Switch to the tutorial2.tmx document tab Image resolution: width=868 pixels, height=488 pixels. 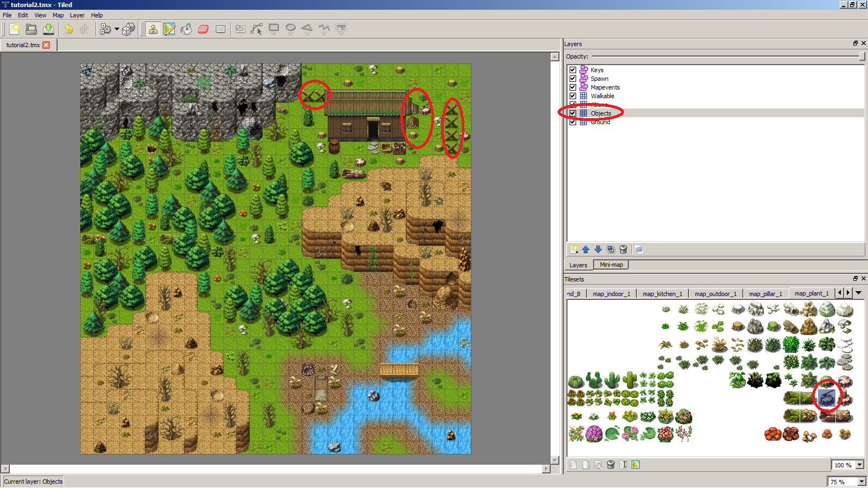click(23, 45)
